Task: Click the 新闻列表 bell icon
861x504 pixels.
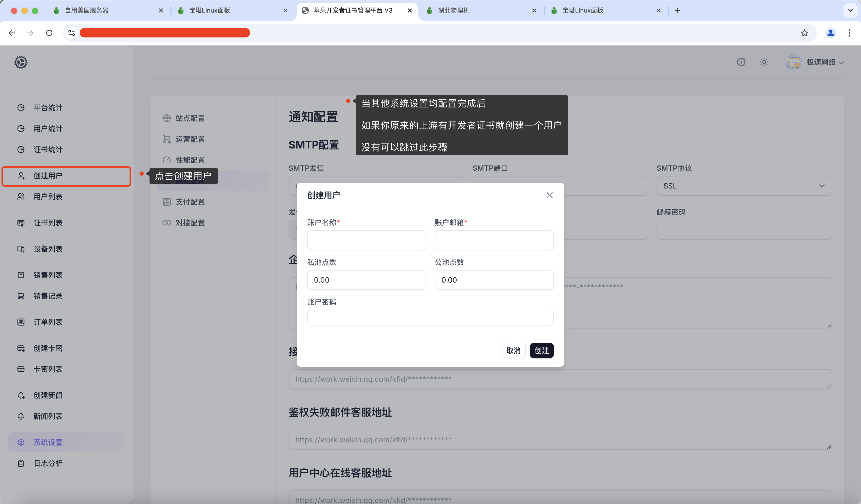Action: [21, 416]
